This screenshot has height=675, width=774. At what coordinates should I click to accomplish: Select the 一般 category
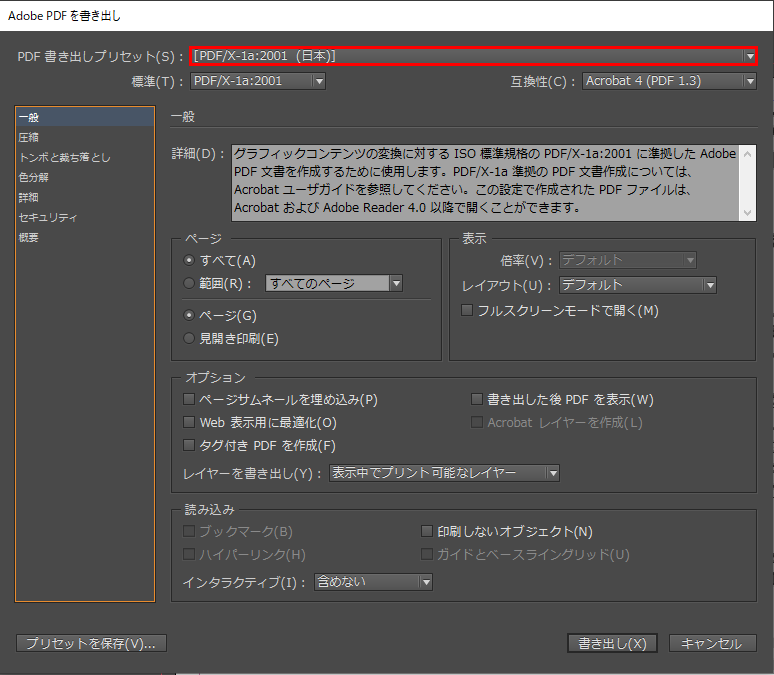pyautogui.click(x=85, y=117)
